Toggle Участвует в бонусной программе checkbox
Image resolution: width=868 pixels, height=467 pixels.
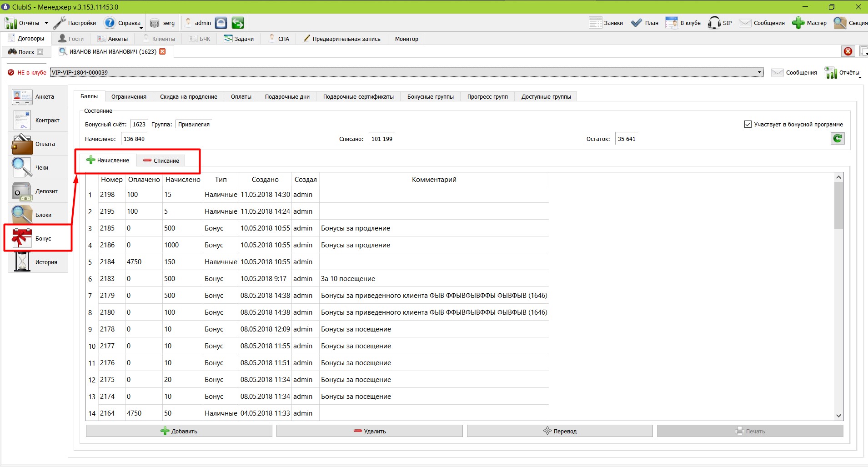pyautogui.click(x=748, y=124)
